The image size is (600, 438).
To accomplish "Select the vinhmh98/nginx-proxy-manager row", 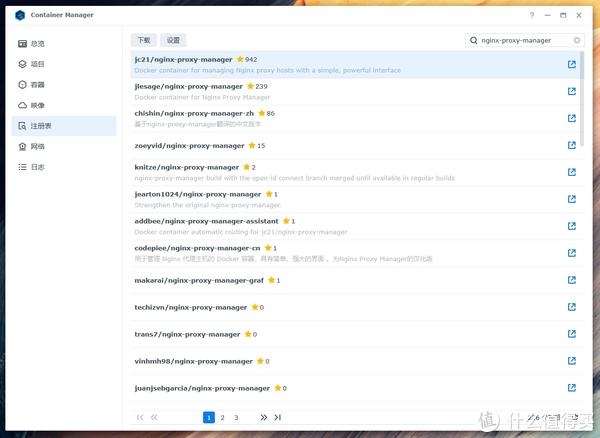I will point(355,361).
